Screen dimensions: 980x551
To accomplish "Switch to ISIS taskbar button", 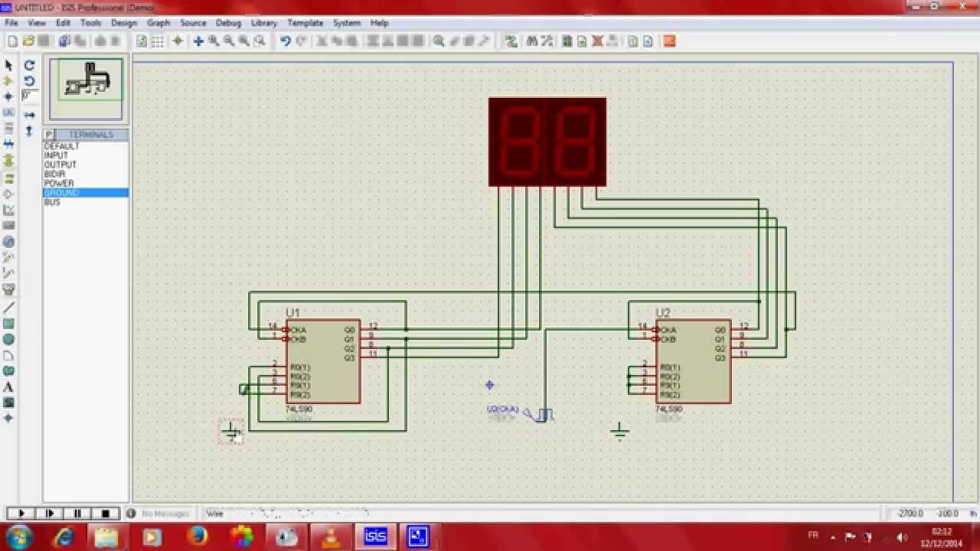I will click(376, 536).
